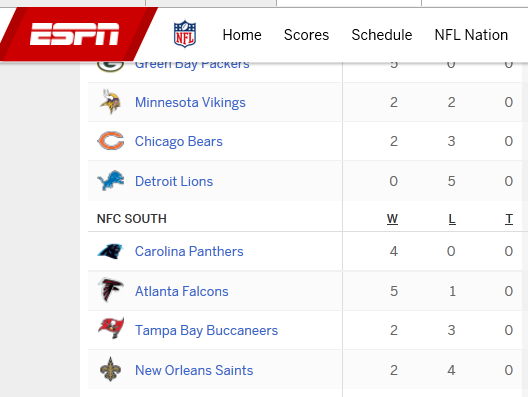The image size is (528, 397).
Task: Click the Chicago Bears team logo
Action: 110,141
